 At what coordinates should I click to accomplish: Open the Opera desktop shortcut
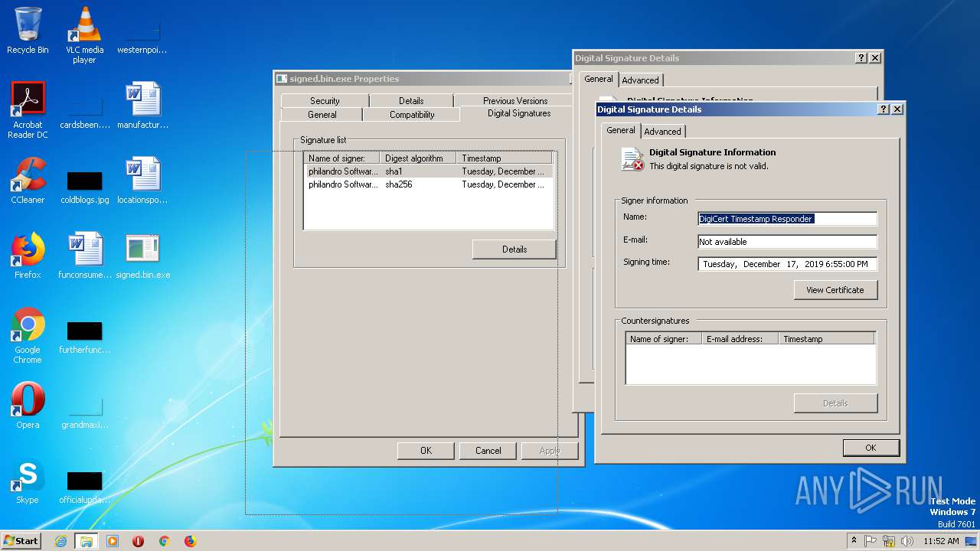28,406
